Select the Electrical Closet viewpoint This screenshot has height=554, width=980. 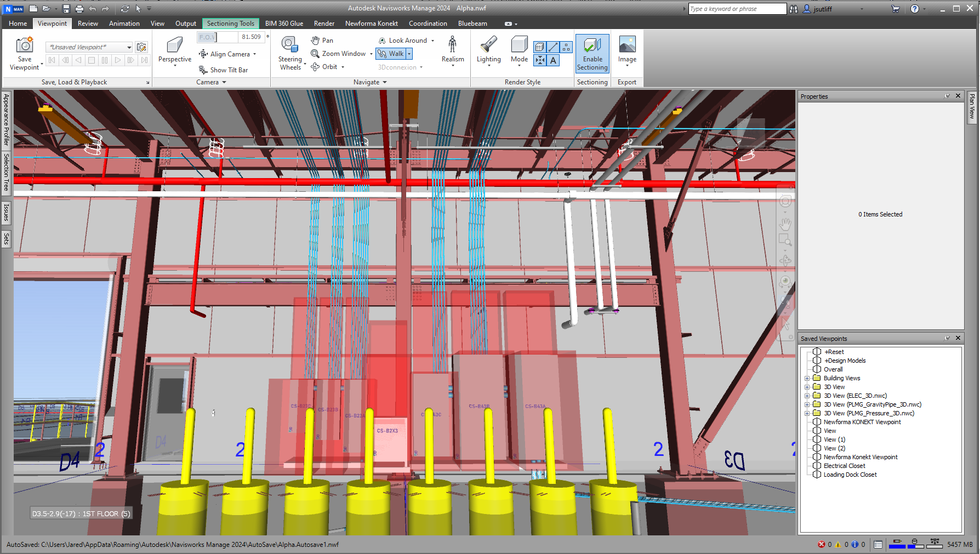point(844,466)
